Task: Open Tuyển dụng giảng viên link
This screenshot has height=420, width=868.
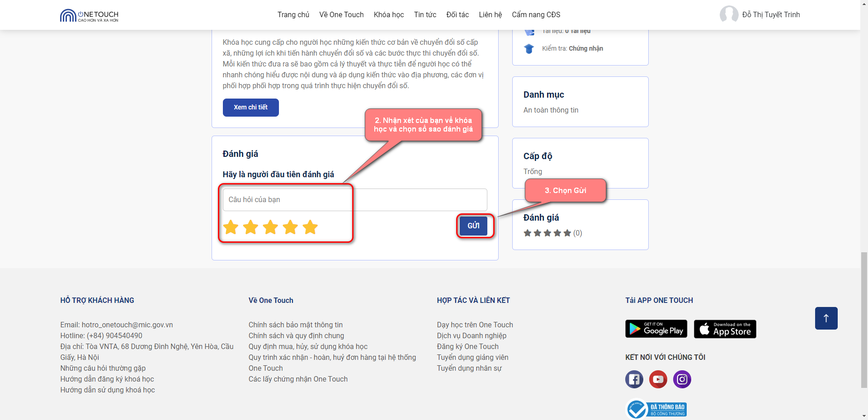Action: click(x=472, y=357)
